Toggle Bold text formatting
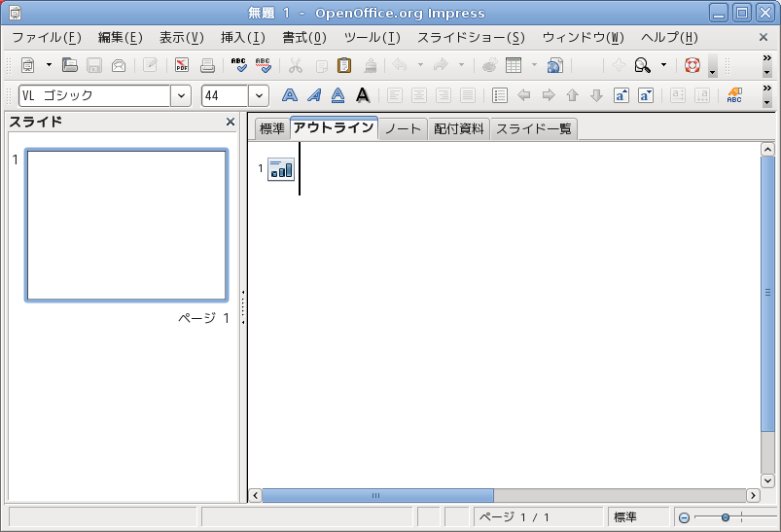Image resolution: width=781 pixels, height=532 pixels. pyautogui.click(x=289, y=95)
